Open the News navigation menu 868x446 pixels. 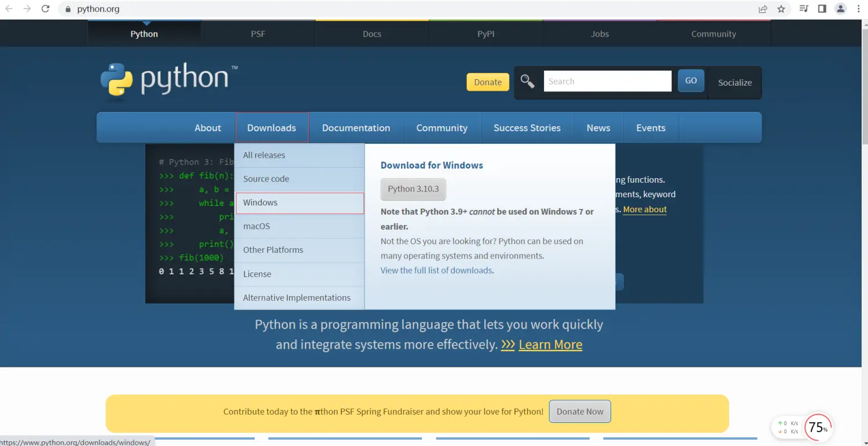coord(598,128)
